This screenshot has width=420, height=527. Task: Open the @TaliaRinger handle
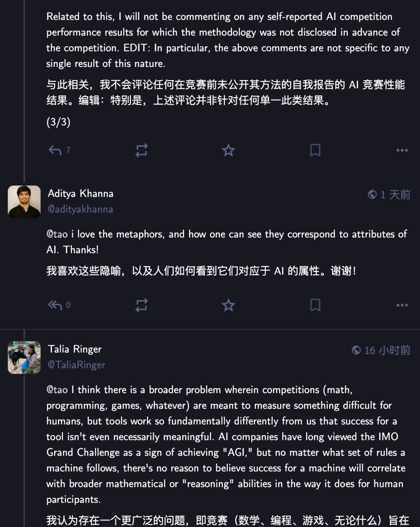[x=76, y=365]
